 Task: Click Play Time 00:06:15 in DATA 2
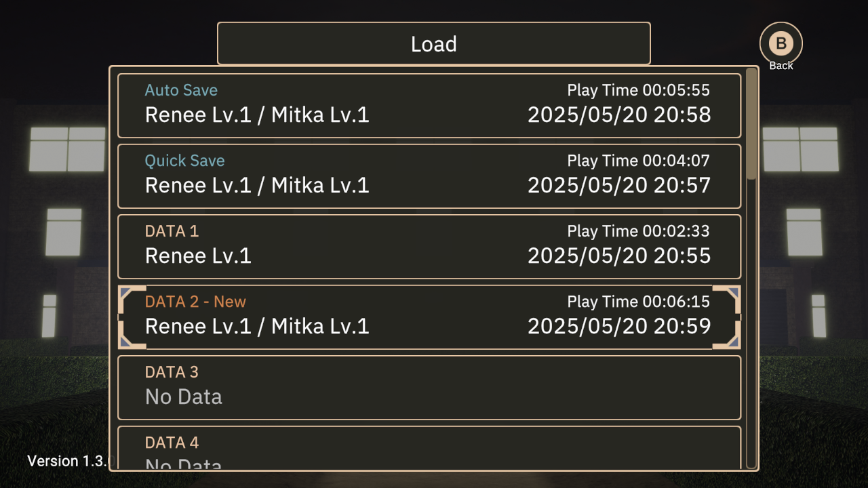tap(639, 302)
